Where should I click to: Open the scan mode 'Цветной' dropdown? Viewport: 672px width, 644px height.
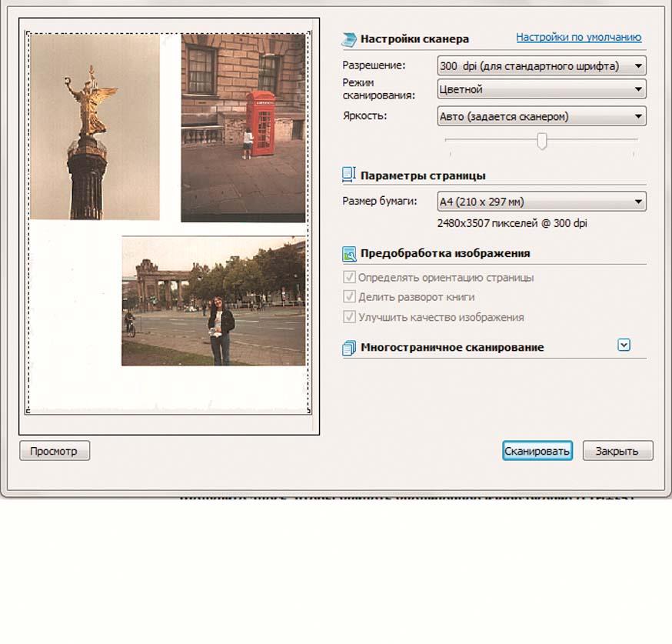541,89
